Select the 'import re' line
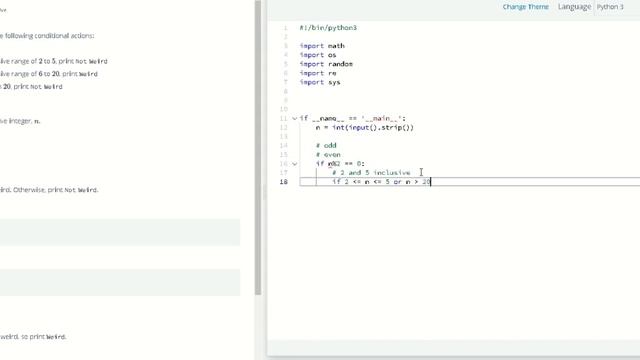 (318, 73)
